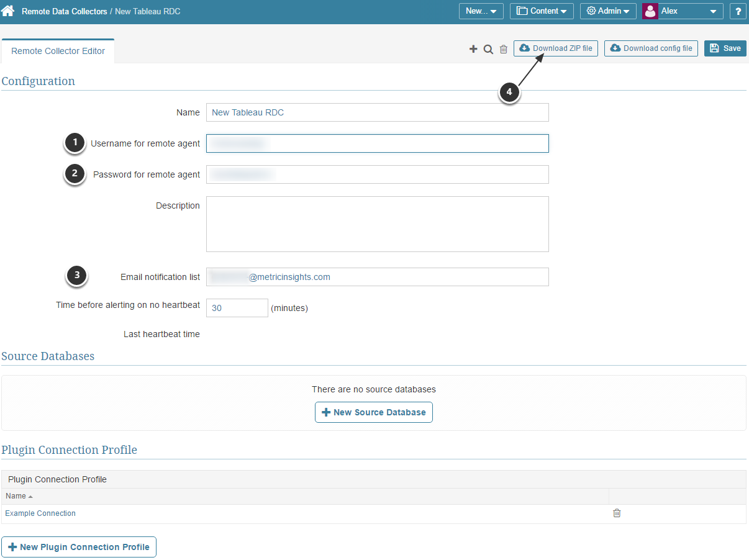Viewport: 749px width, 560px height.
Task: Click inside the Email notification list field
Action: coord(377,277)
